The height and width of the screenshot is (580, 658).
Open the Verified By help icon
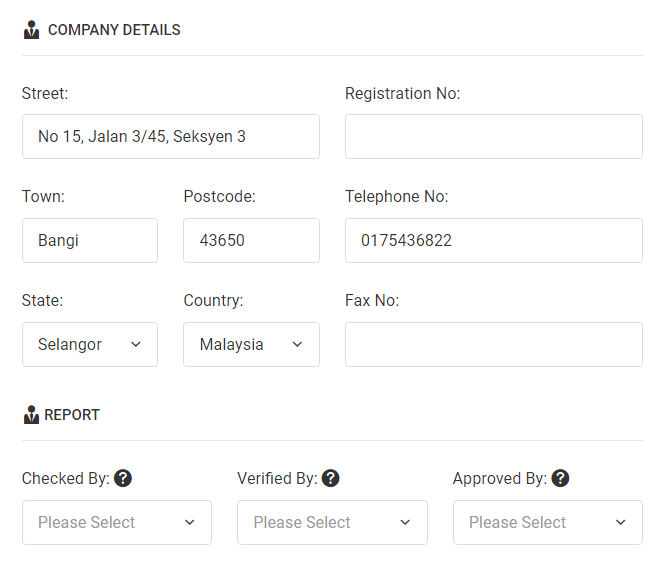(331, 478)
